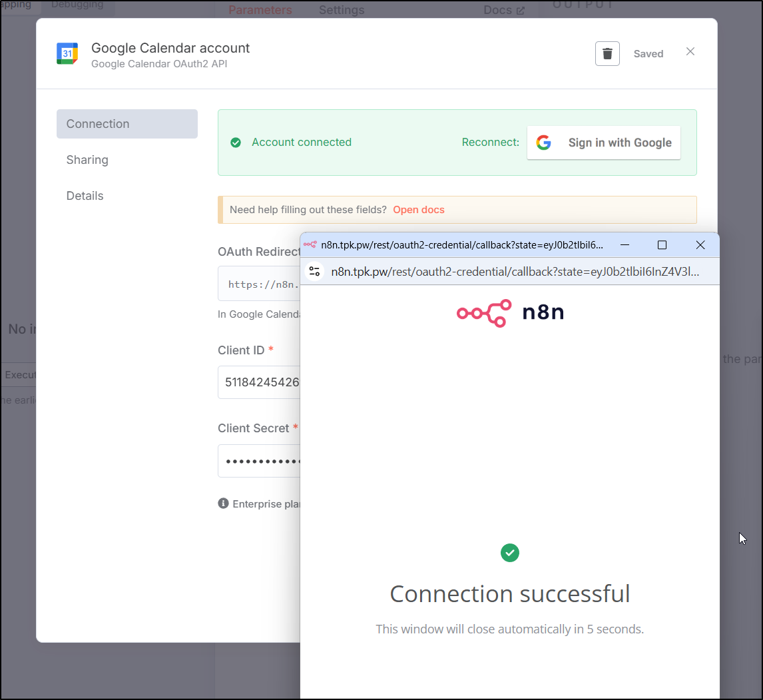Viewport: 763px width, 700px height.
Task: Click Sign in with Google button
Action: pyautogui.click(x=603, y=143)
